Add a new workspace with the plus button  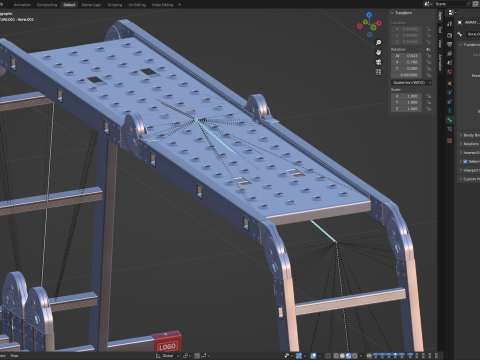179,5
